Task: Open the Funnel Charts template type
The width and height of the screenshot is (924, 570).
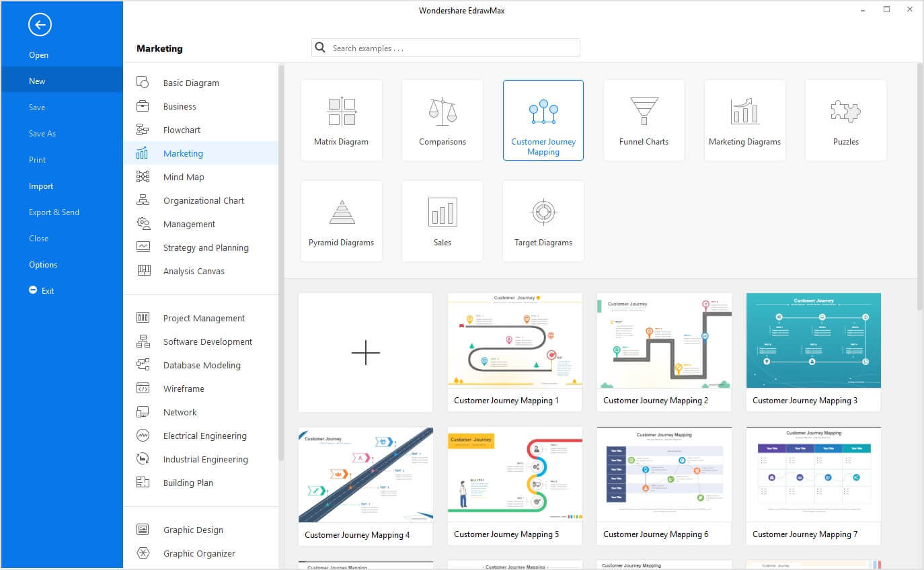Action: (x=644, y=120)
